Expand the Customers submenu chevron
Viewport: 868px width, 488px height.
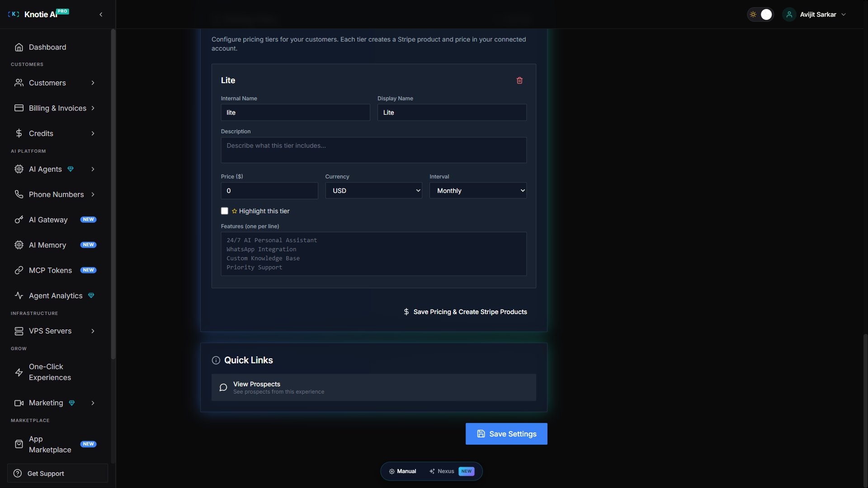tap(93, 83)
